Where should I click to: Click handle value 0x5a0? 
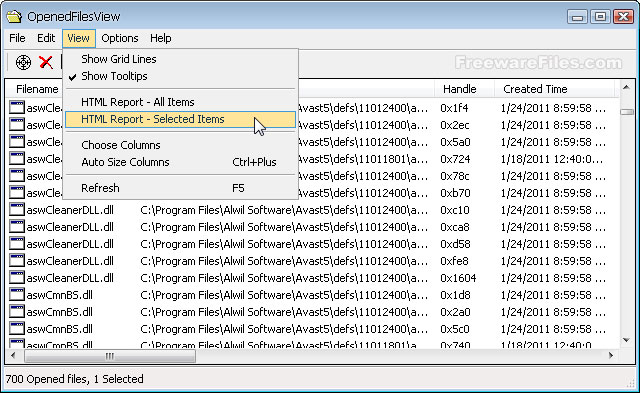[x=455, y=142]
